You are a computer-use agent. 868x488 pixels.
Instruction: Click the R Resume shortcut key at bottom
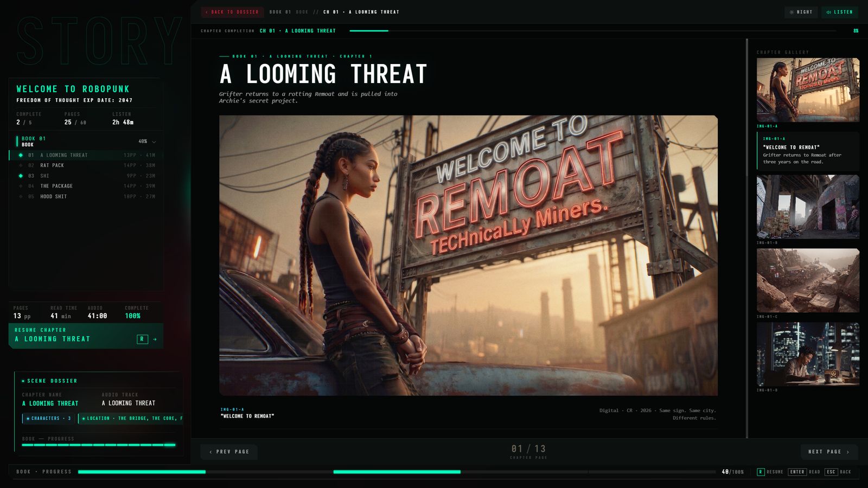coord(761,472)
